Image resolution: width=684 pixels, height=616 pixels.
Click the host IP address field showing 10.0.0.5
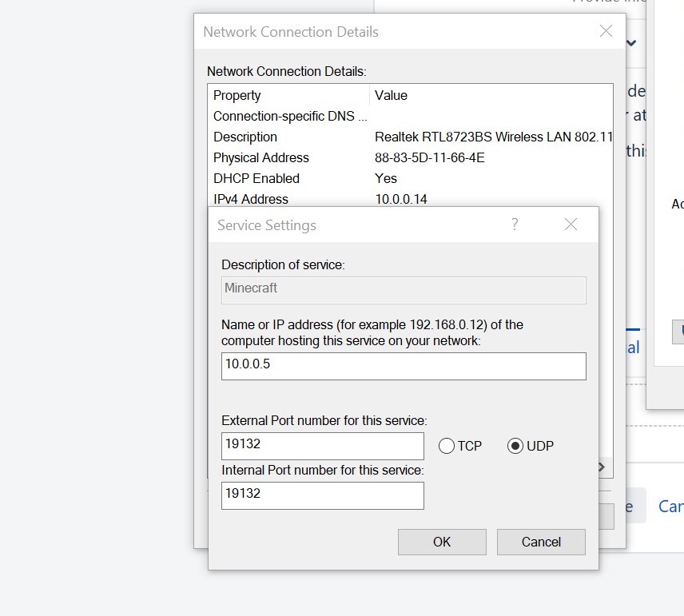pos(403,366)
